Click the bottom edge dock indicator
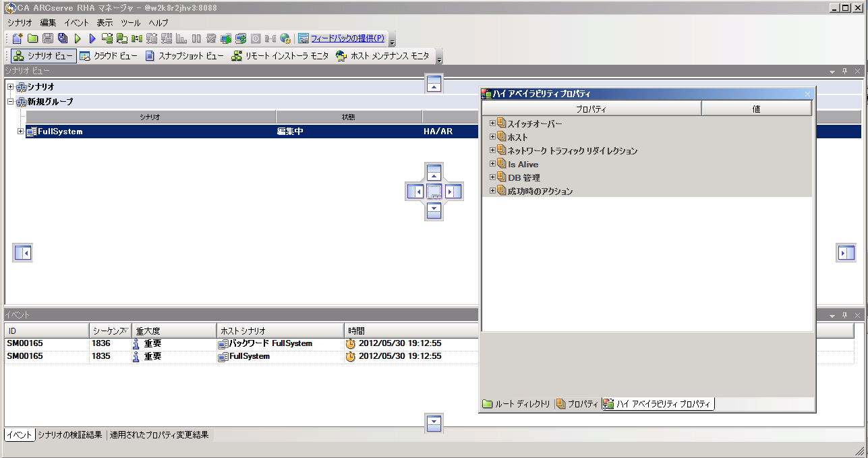Screen dimensions: 868x458 click(x=434, y=424)
